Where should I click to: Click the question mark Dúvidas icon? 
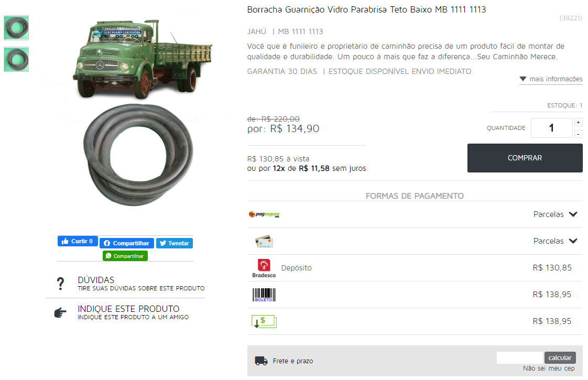60,284
